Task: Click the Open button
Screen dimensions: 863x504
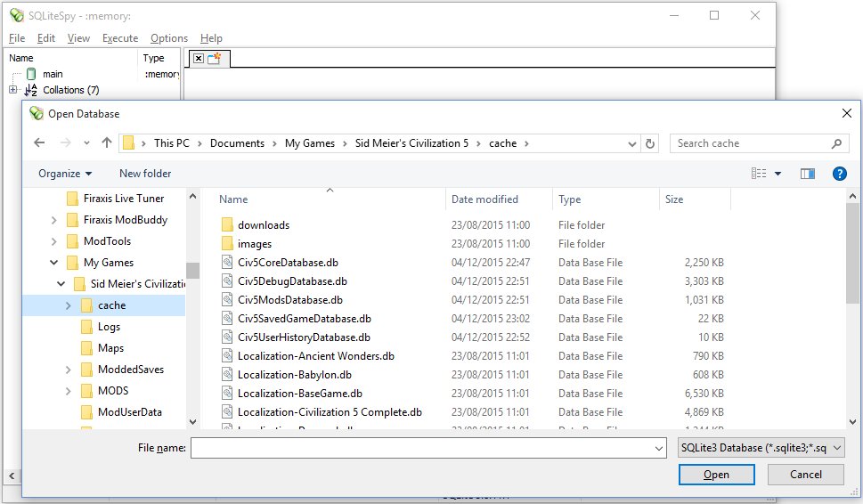Action: 717,475
